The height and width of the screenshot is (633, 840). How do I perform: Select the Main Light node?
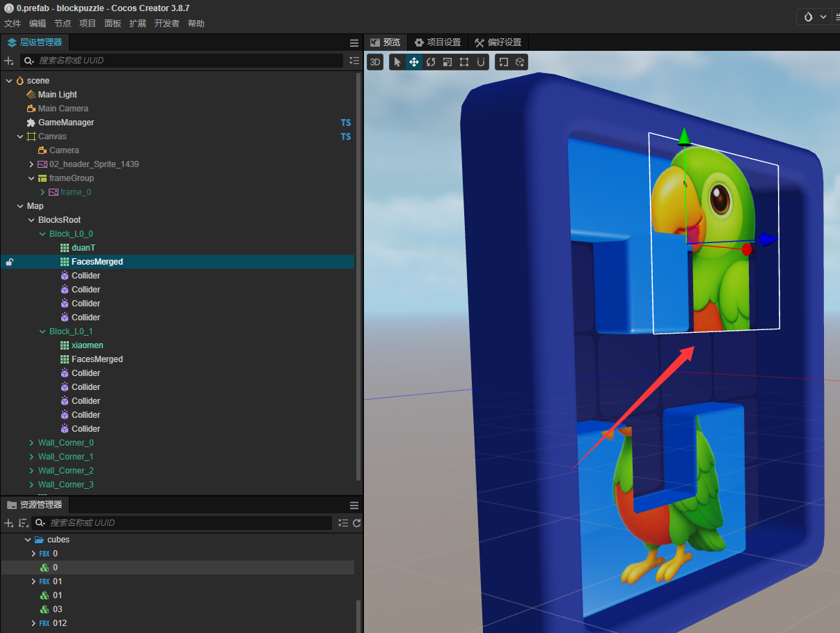pyautogui.click(x=57, y=95)
